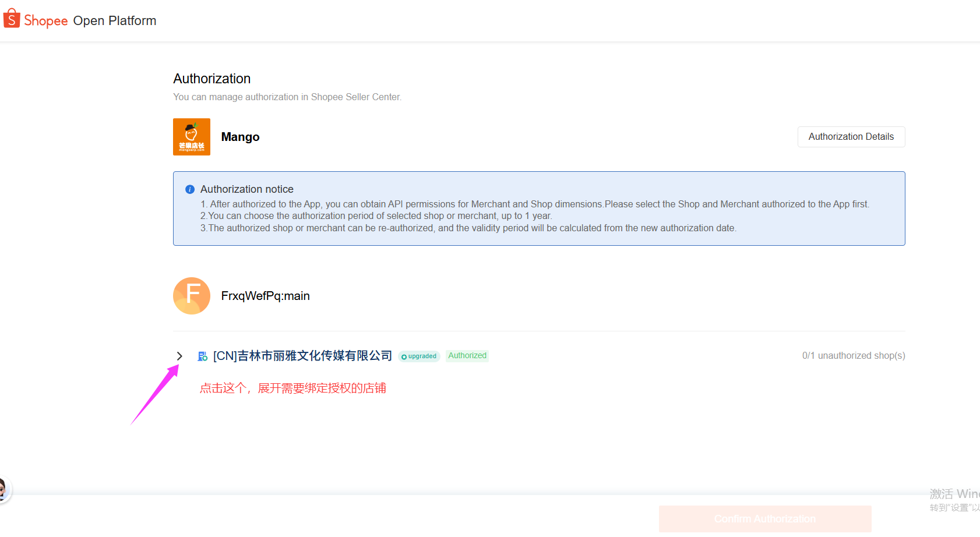
Task: Click the green plus icon in upgraded badge
Action: point(404,356)
